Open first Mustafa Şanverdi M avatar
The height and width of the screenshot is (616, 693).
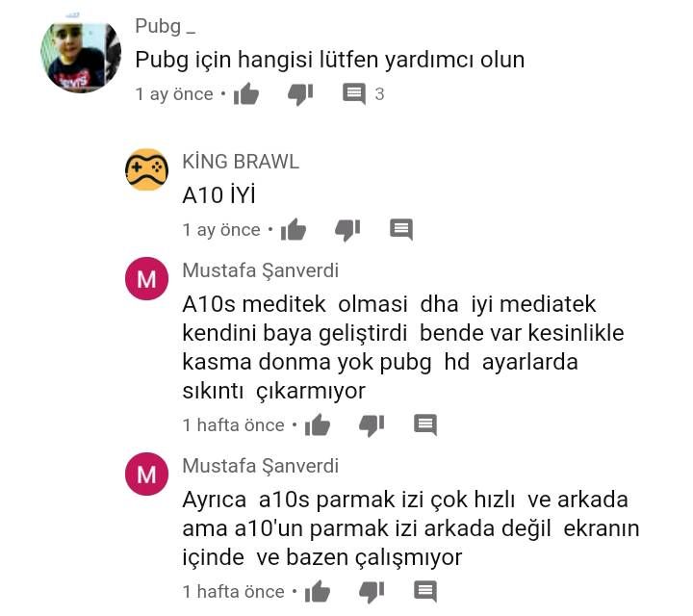146,278
